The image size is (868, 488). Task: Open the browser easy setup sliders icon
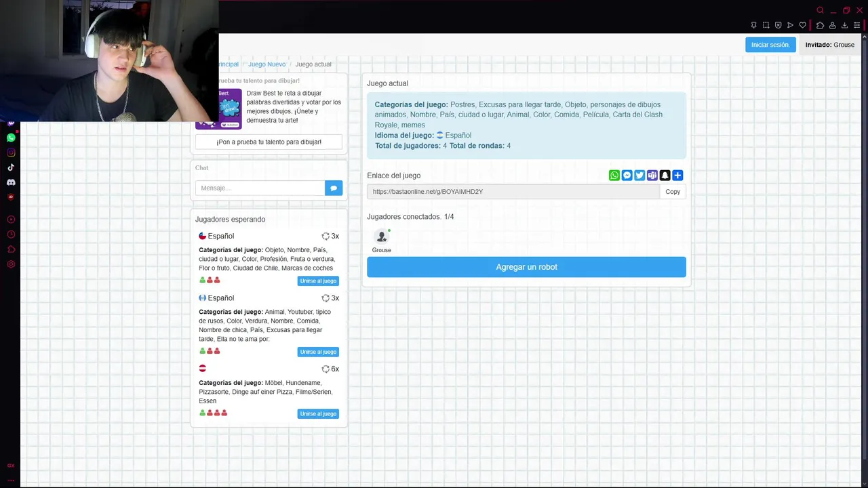(x=857, y=25)
